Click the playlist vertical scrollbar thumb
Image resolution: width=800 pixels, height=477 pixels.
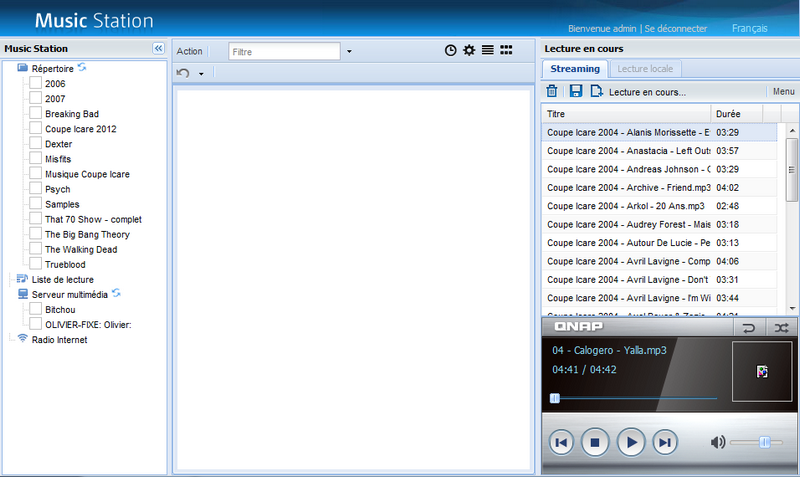click(x=791, y=168)
